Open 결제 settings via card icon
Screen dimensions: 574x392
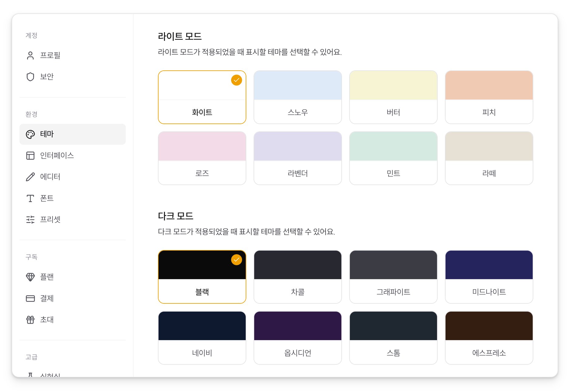point(30,298)
